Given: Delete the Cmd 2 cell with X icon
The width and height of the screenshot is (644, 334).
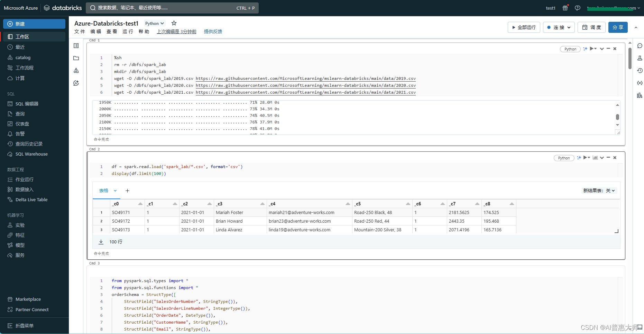Looking at the screenshot, I should (x=615, y=158).
